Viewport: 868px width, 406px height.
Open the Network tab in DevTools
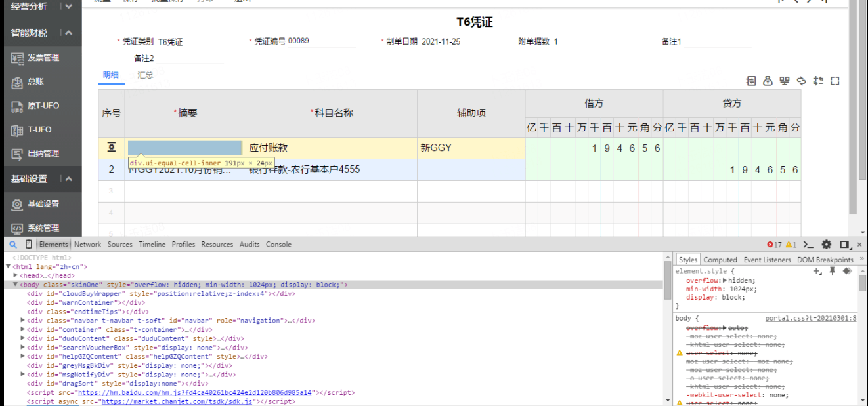coord(87,245)
